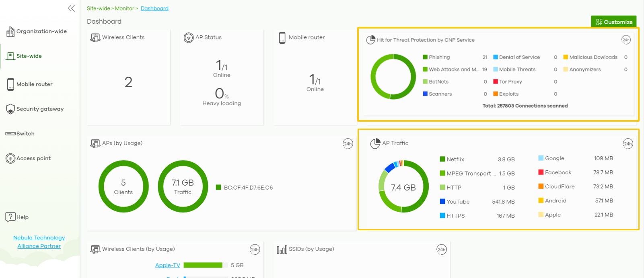Click the Dashboard breadcrumb link
Viewport: 644px width, 278px height.
[154, 8]
